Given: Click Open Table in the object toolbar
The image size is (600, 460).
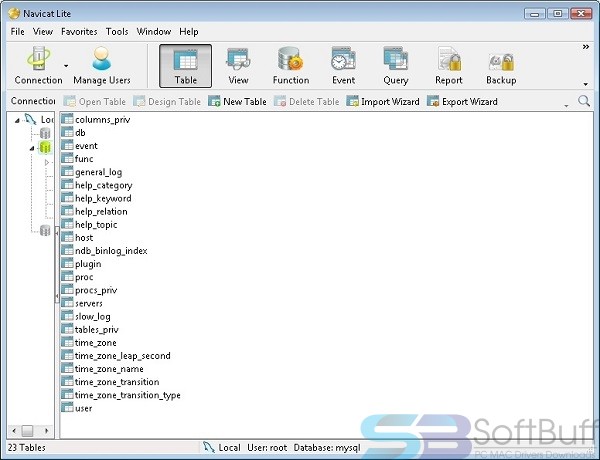Looking at the screenshot, I should (95, 101).
